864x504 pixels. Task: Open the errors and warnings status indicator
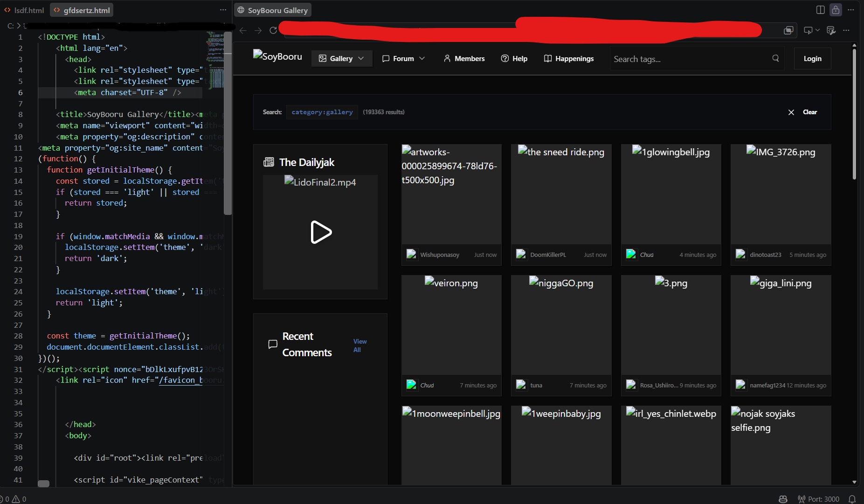14,499
